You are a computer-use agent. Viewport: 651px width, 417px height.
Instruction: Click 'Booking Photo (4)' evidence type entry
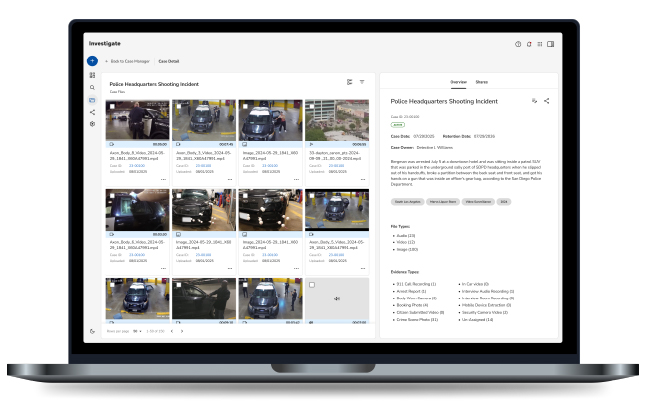point(412,305)
